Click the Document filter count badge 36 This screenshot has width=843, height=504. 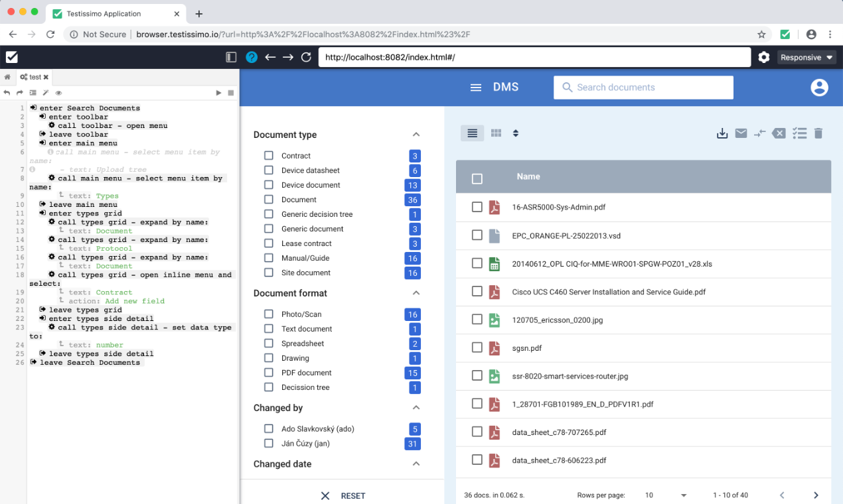coord(412,200)
